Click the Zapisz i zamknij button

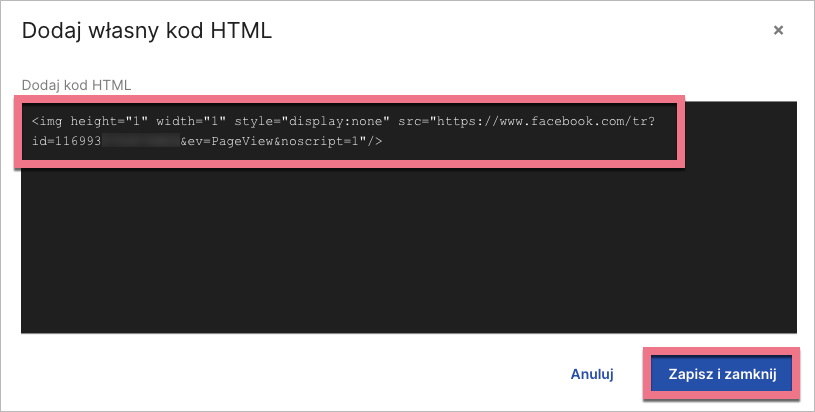[721, 374]
